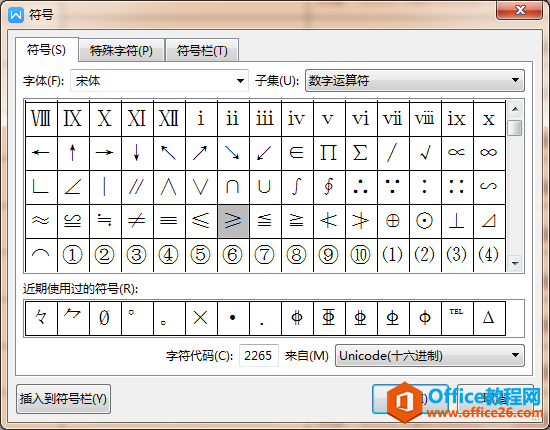550x430 pixels.
Task: Select the logical and symbol ∧
Action: 169,187
